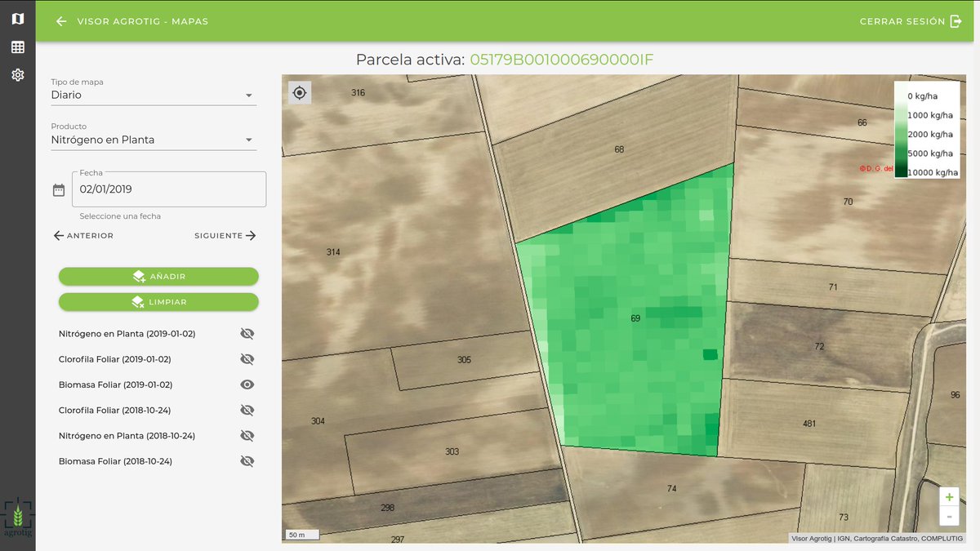
Task: Select parcel 68 on the map
Action: click(619, 149)
